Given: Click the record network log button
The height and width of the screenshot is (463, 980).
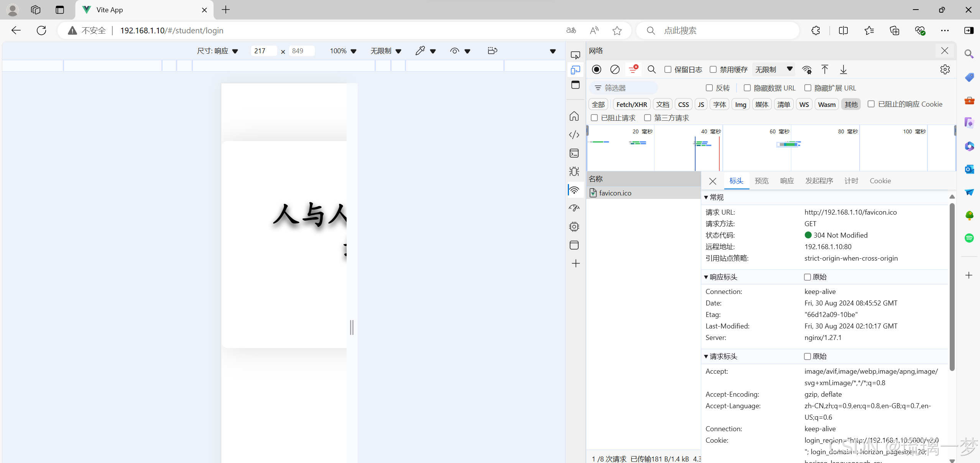Looking at the screenshot, I should click(596, 69).
